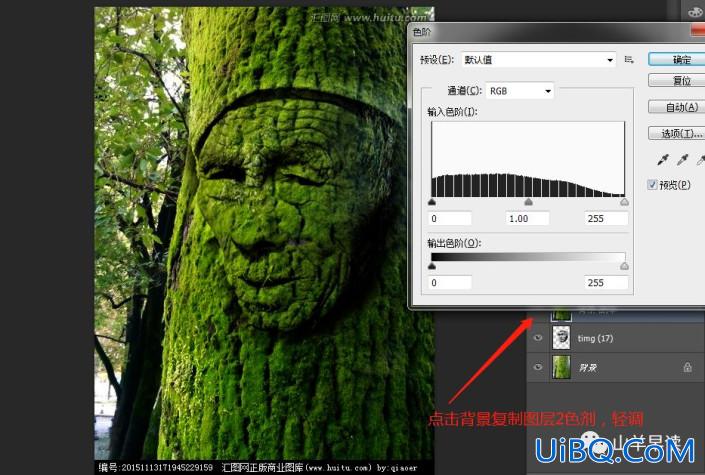Click the timg (17) layer name
Screen dimensions: 705x475
click(595, 338)
